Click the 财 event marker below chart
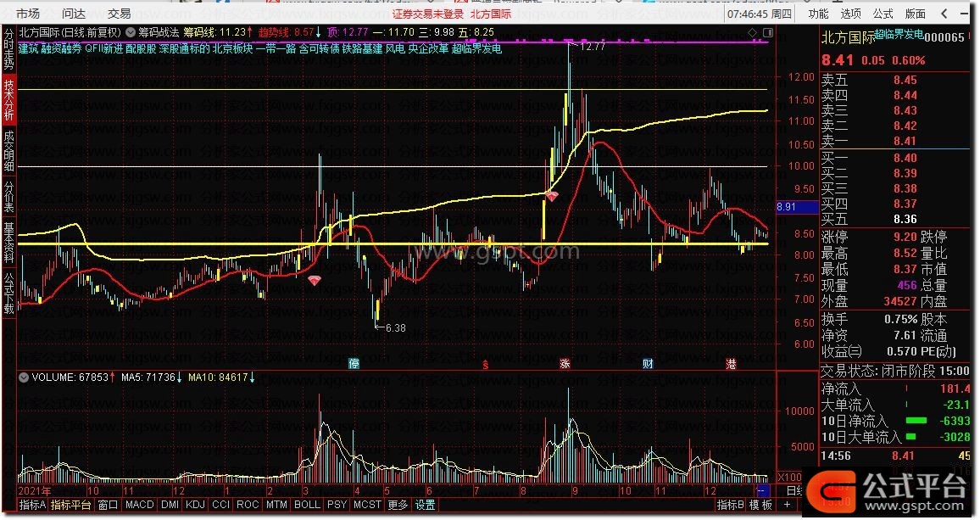Screen dimensions: 980x520 pyautogui.click(x=649, y=364)
